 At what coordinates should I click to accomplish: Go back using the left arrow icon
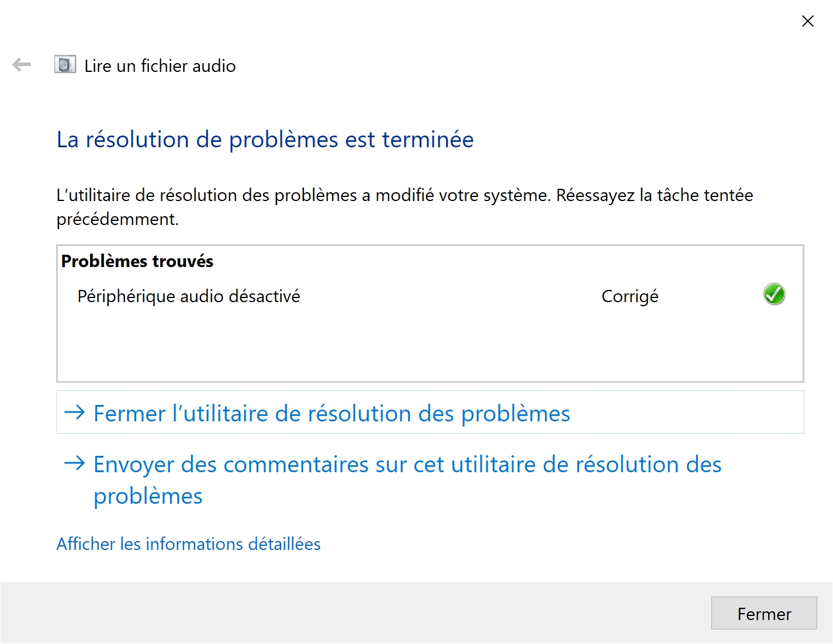pos(22,64)
